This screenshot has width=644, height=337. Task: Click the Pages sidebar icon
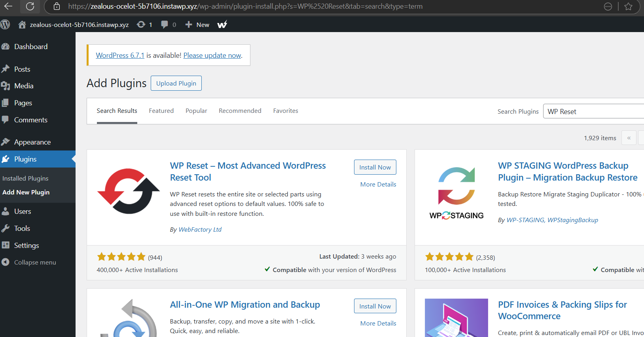tap(5, 103)
